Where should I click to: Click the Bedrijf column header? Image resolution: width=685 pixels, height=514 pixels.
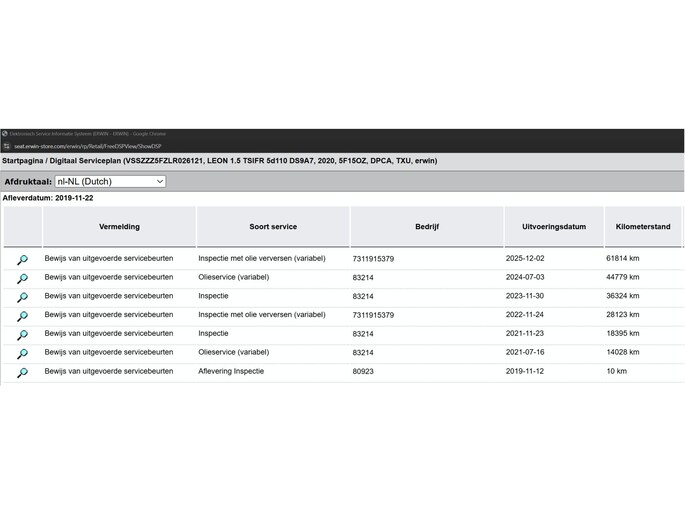click(x=427, y=227)
